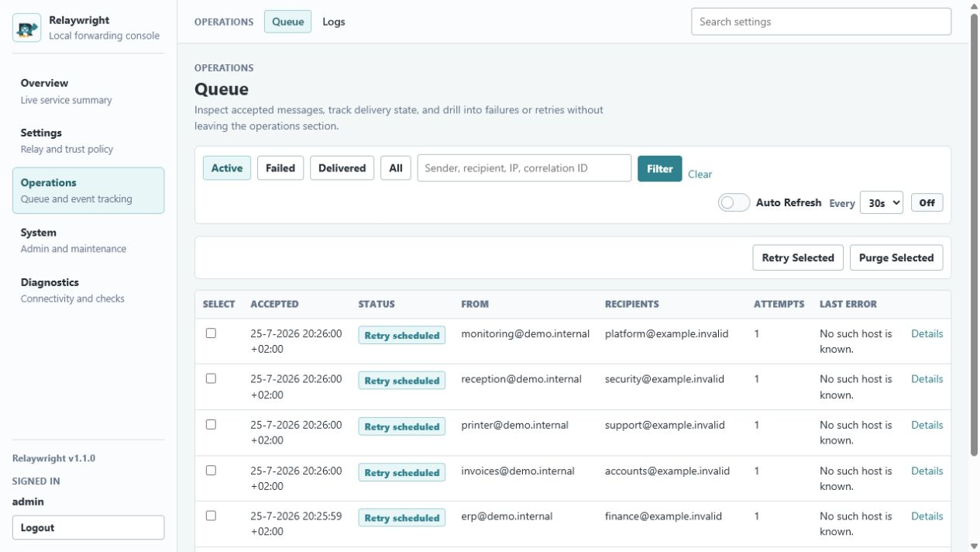Image resolution: width=980 pixels, height=552 pixels.
Task: Open Overview in the sidebar
Action: pos(88,91)
